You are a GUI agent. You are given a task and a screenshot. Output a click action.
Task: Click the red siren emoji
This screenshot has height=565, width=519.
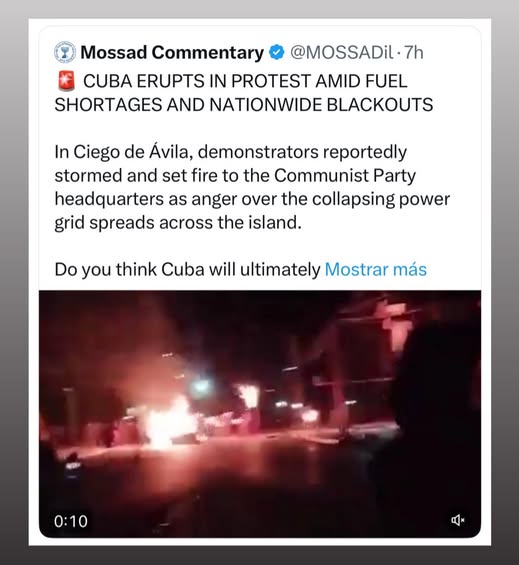pyautogui.click(x=66, y=81)
